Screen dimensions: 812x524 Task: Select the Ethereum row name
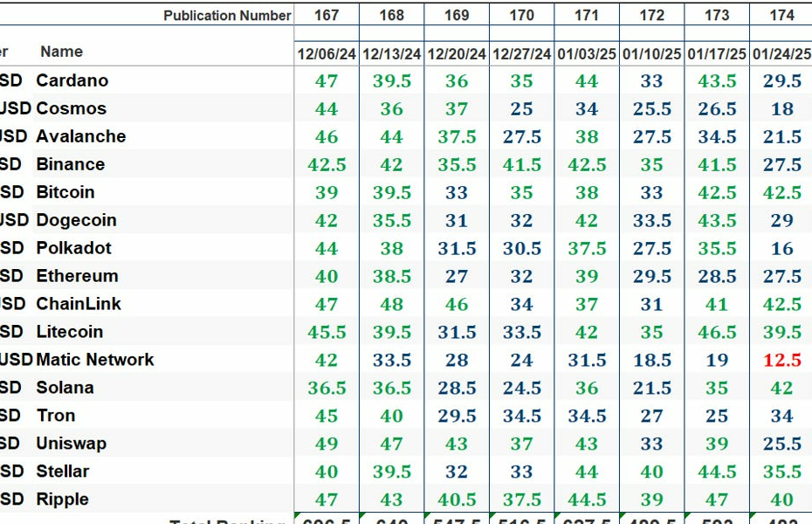[x=77, y=276]
